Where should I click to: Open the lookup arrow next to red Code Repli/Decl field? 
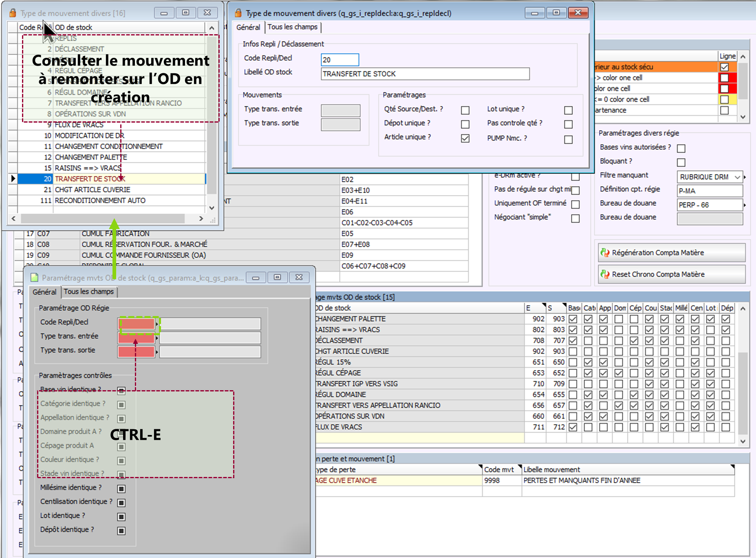tap(157, 324)
